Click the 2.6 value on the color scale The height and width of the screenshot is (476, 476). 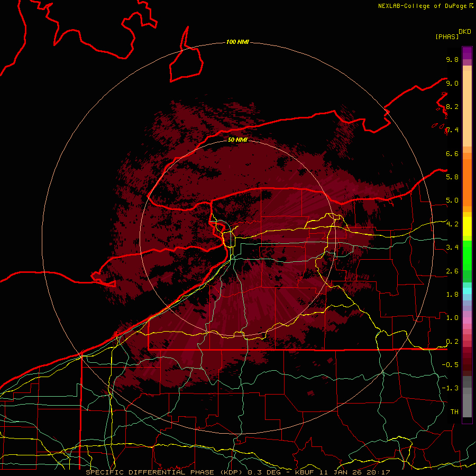click(452, 271)
